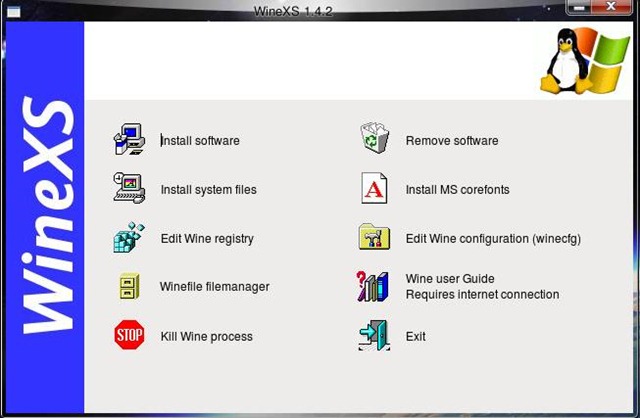The image size is (640, 418).
Task: Select Install MS corefonts text
Action: pyautogui.click(x=458, y=190)
